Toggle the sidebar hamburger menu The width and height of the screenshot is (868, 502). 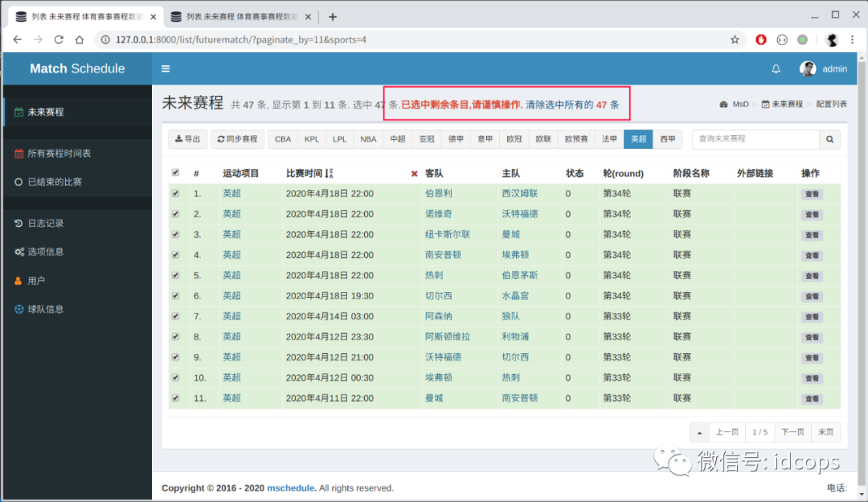click(x=166, y=68)
